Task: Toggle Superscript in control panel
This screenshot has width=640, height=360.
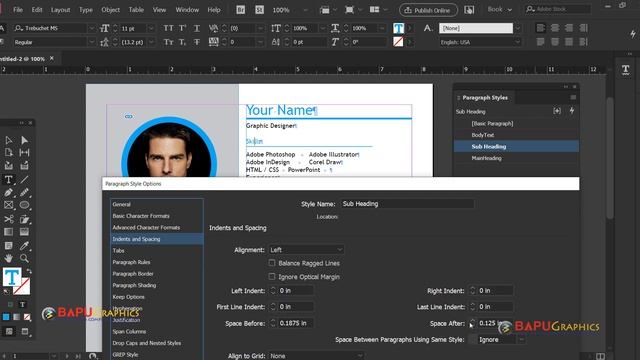Action: 182,28
